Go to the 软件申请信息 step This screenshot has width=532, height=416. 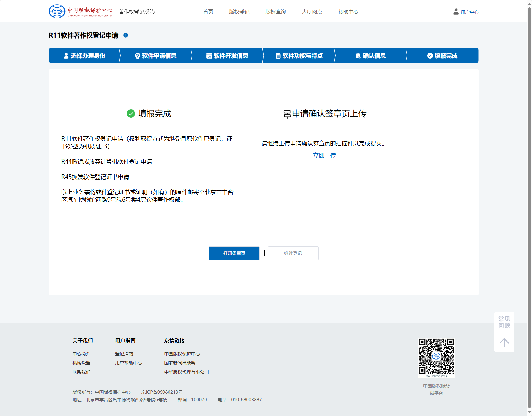(x=156, y=56)
